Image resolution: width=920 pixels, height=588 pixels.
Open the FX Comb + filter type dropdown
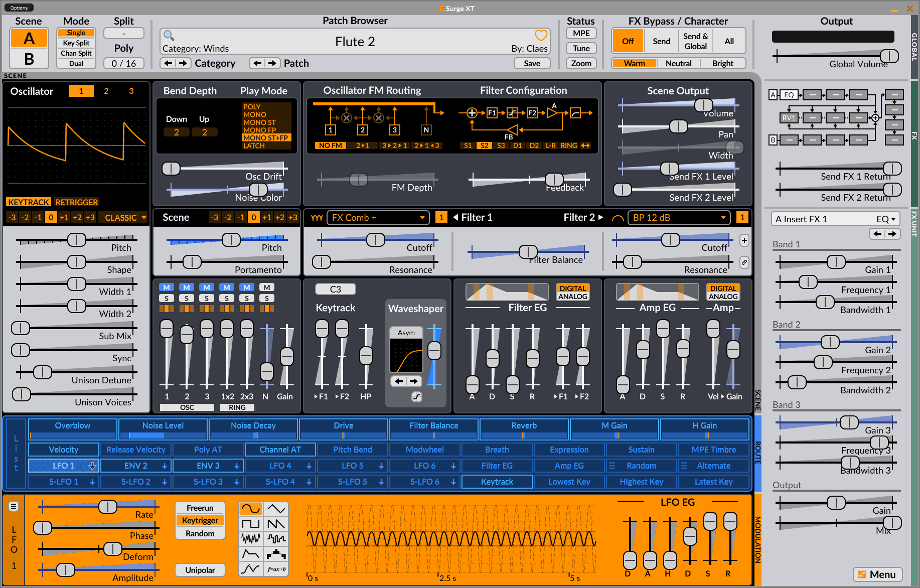378,218
